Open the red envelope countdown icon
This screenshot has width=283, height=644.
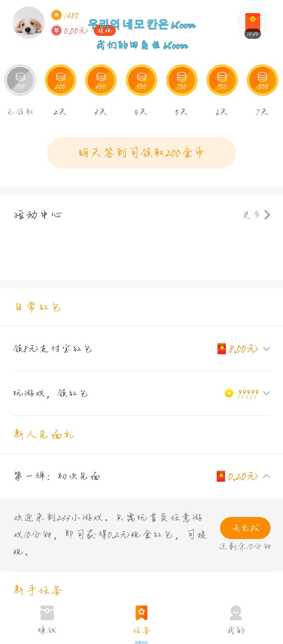pos(253,23)
